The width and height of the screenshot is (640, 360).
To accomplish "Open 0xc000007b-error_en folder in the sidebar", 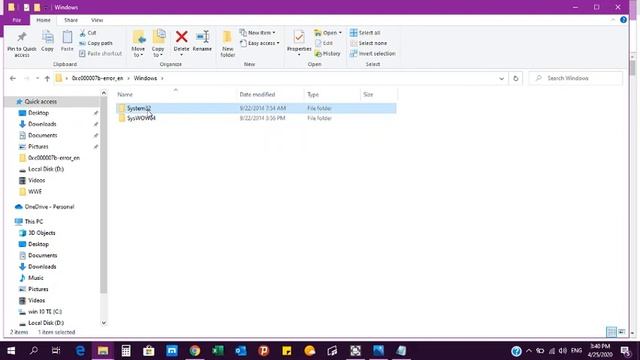I will [x=53, y=158].
